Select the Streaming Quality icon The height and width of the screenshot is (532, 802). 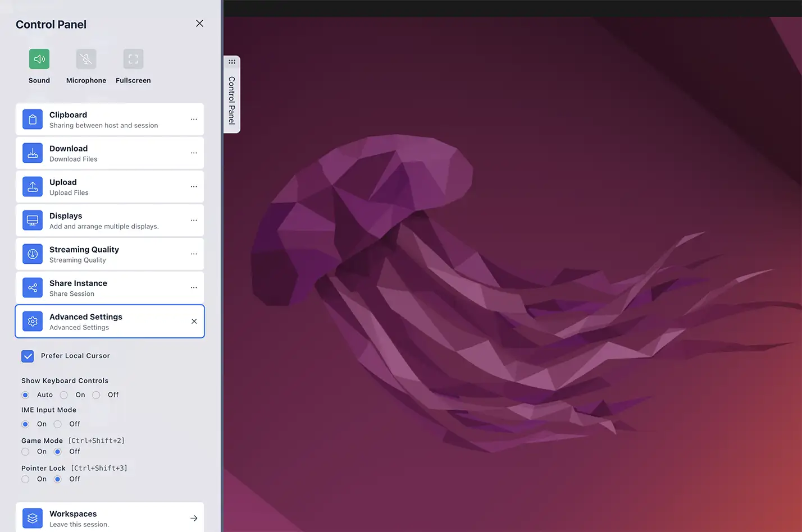click(32, 254)
